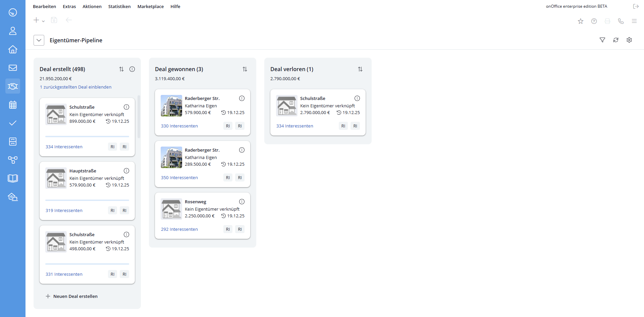Image resolution: width=644 pixels, height=317 pixels.
Task: Click the filter funnel icon
Action: tap(602, 40)
